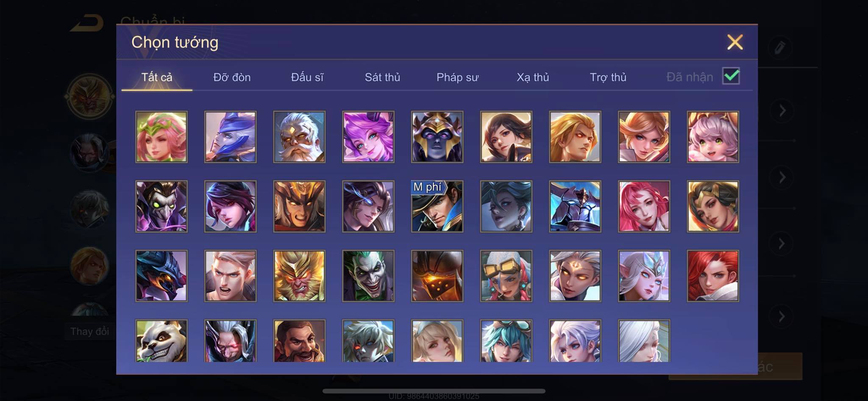Select the red-haired woman hero portrait
This screenshot has height=401, width=868.
click(713, 276)
